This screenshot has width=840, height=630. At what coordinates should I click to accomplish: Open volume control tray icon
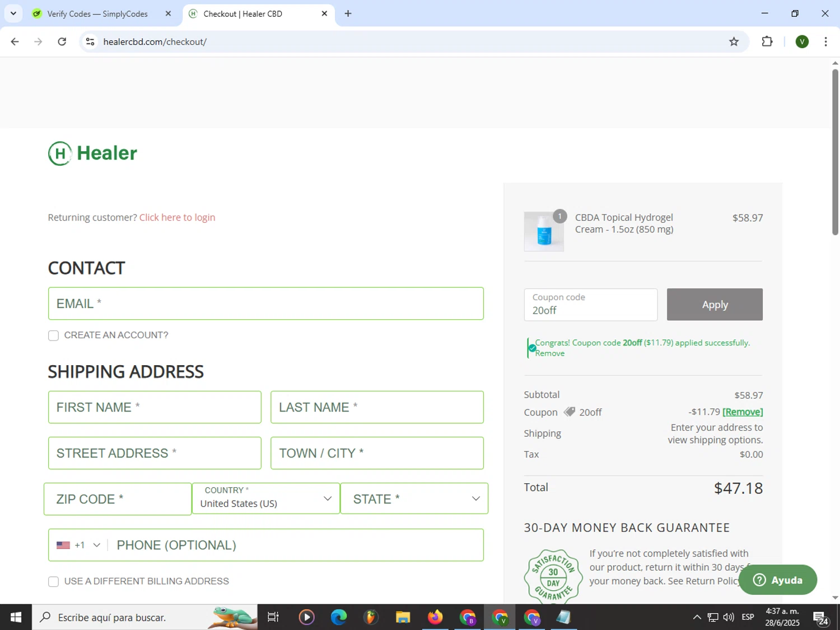[729, 617]
